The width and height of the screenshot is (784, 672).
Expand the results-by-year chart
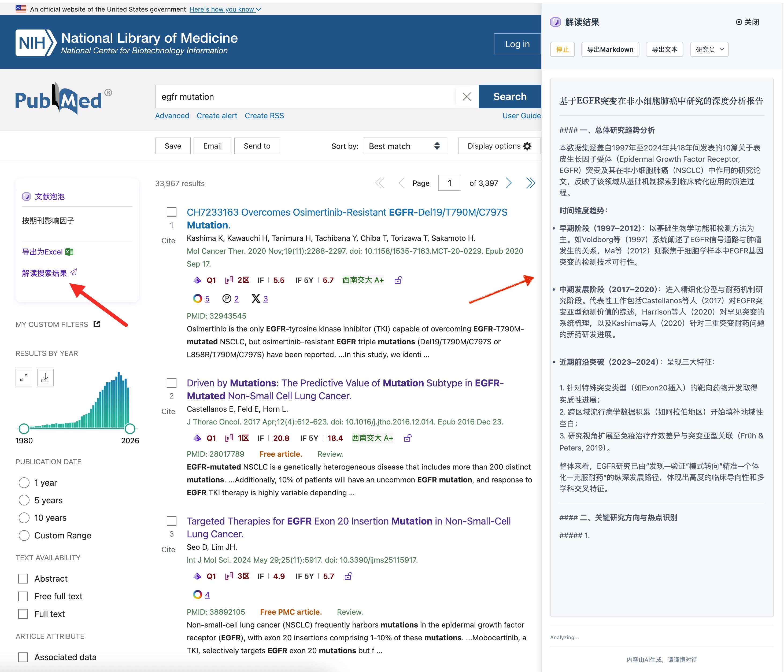[x=24, y=377]
